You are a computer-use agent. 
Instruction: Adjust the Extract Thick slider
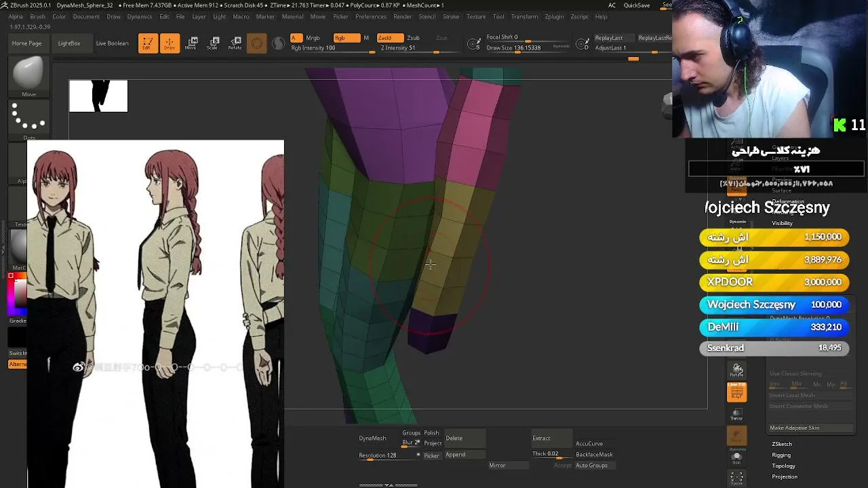click(x=551, y=454)
